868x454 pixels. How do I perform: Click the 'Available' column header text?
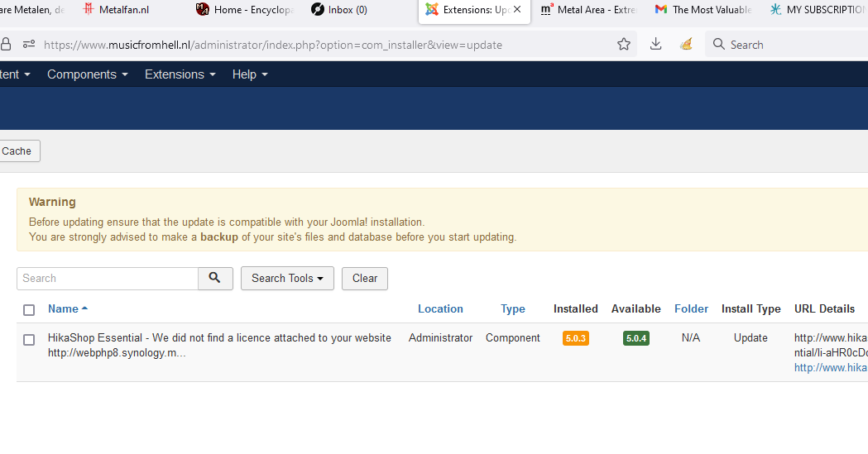636,308
